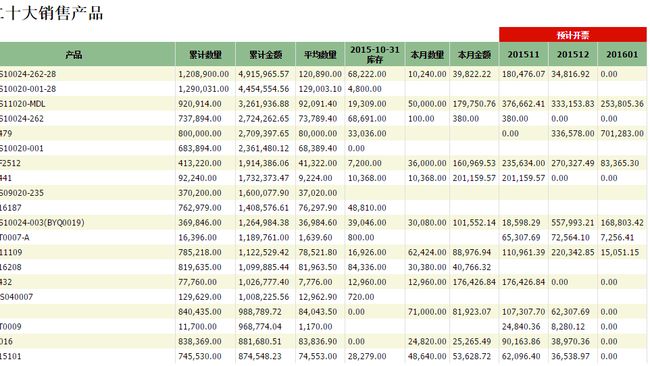Select product cell 11109
This screenshot has width=650, height=366.
tap(11, 252)
